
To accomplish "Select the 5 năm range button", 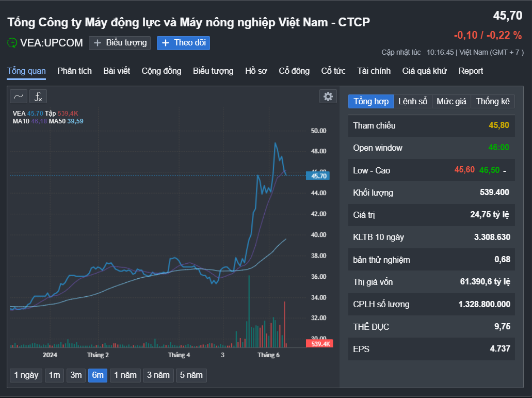I will pos(191,375).
